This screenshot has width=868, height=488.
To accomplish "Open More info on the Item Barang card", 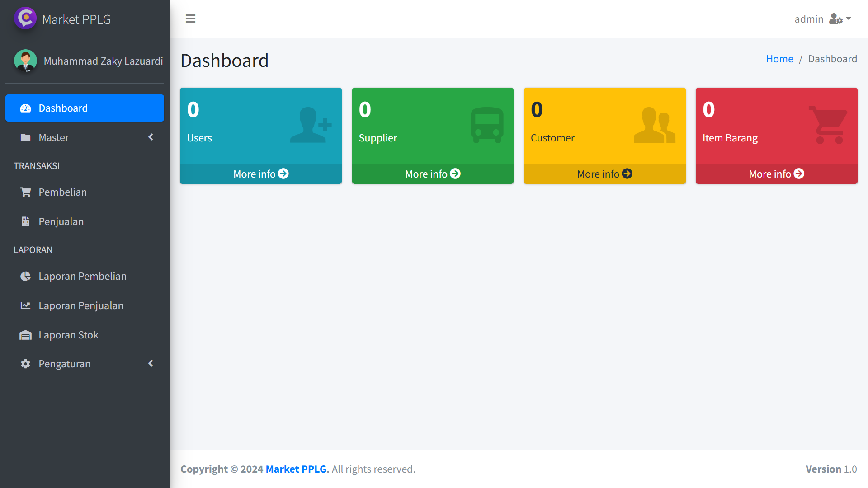I will coord(776,174).
